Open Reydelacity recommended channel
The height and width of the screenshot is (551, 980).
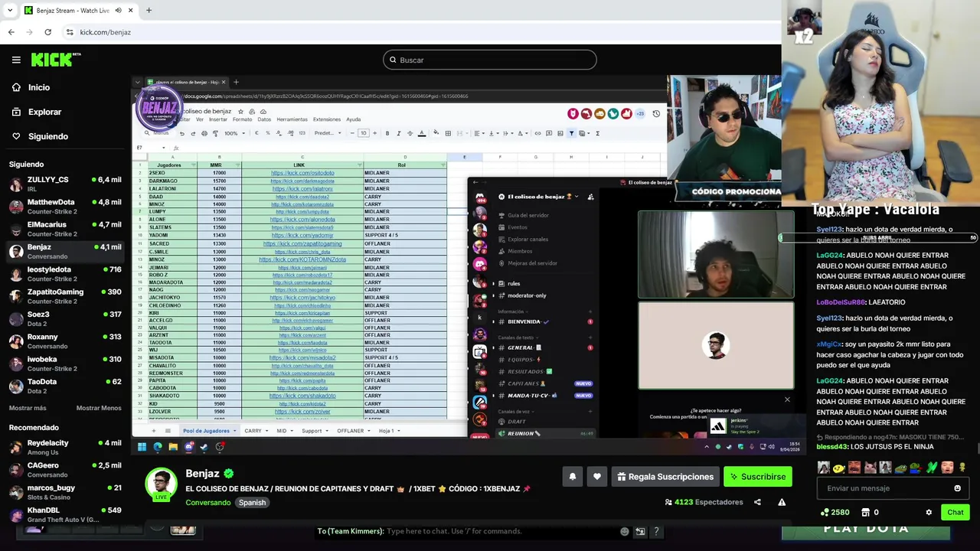[65, 447]
